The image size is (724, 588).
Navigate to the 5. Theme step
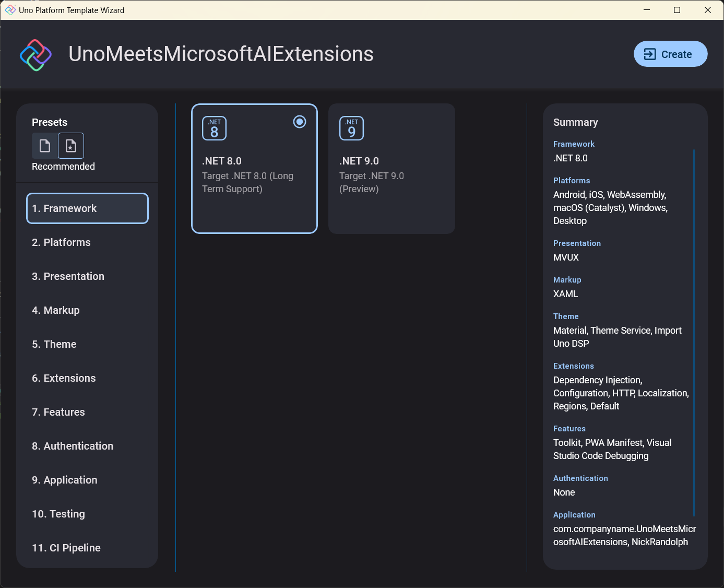[54, 344]
